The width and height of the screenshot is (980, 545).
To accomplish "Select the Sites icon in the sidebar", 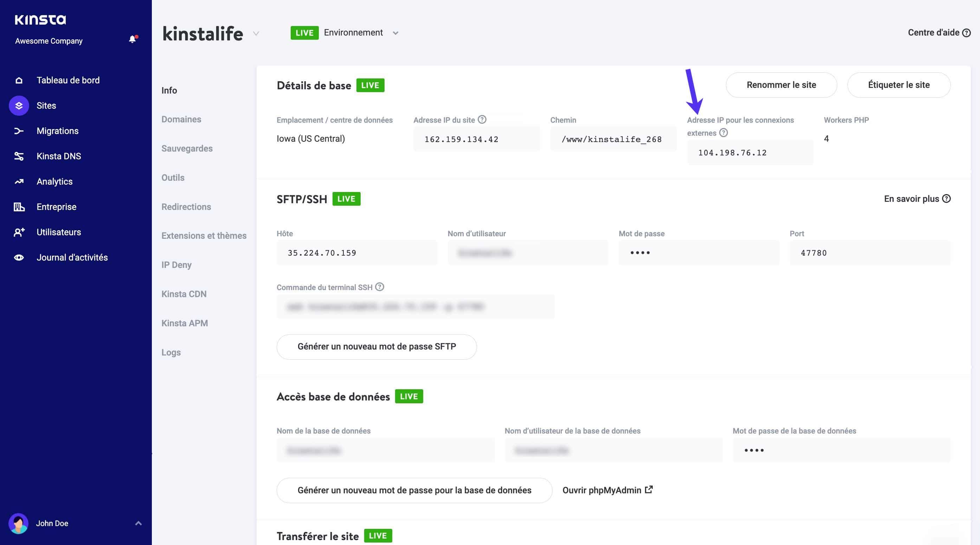I will pyautogui.click(x=19, y=105).
